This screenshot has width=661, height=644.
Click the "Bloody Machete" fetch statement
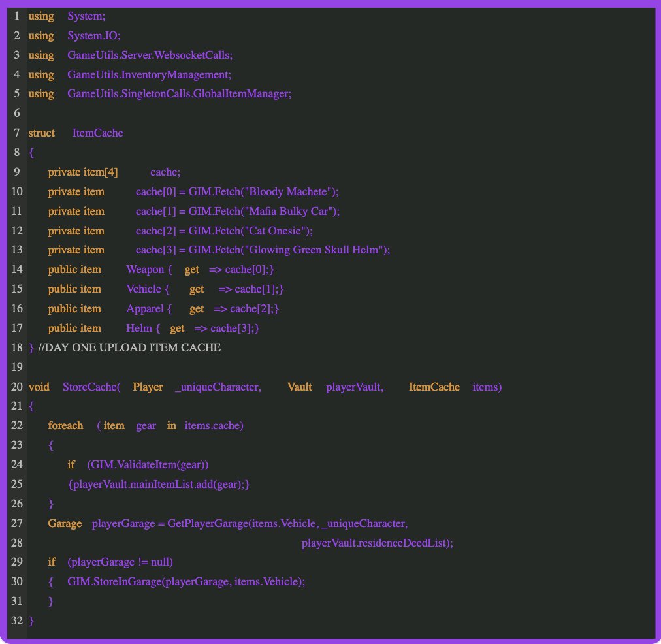[237, 192]
